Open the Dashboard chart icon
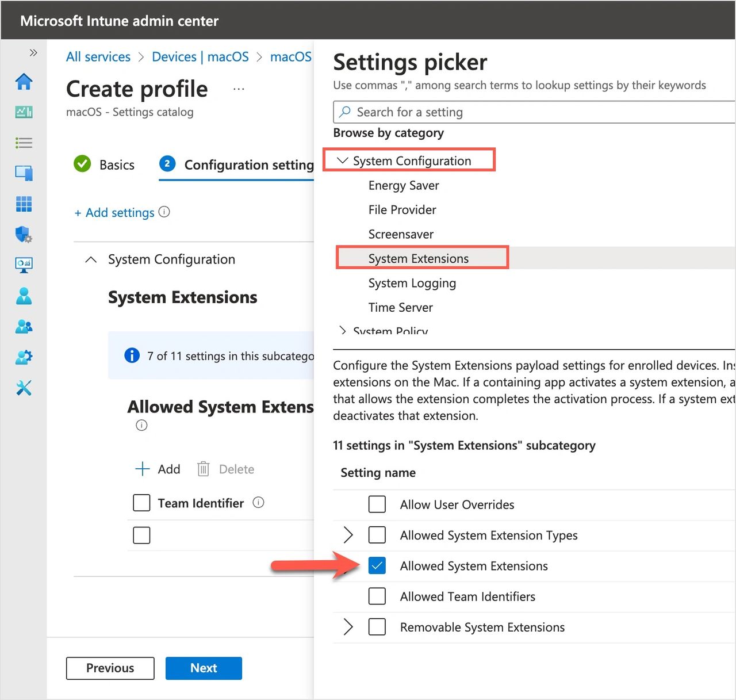 point(24,112)
